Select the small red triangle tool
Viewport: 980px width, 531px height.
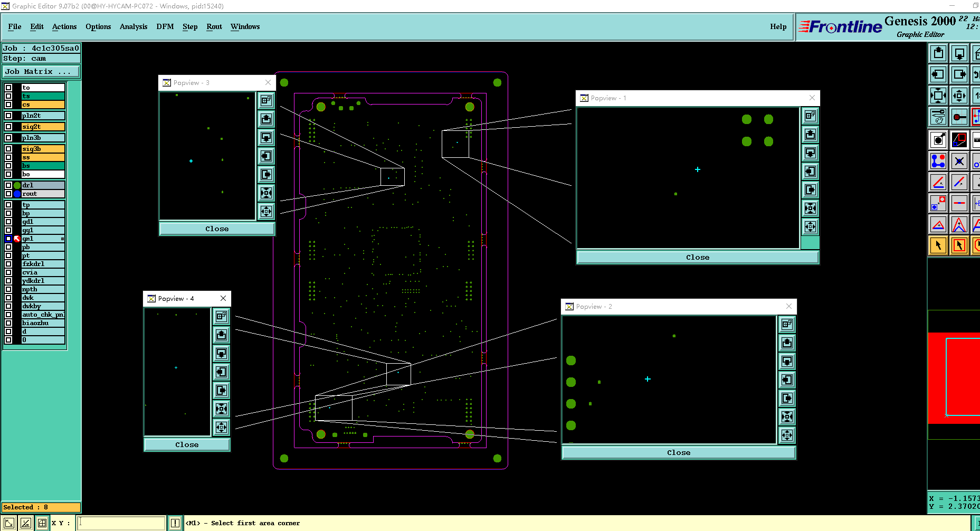click(938, 224)
